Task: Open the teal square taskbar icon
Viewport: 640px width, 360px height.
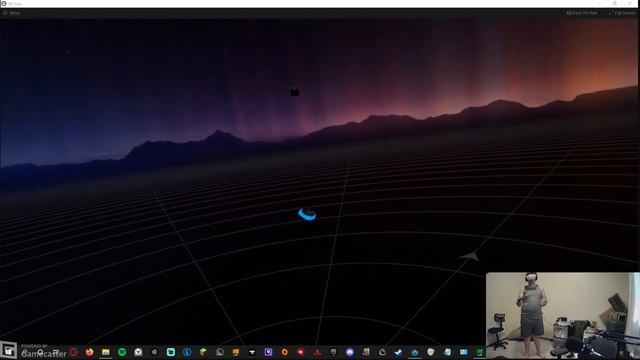Action: click(171, 352)
